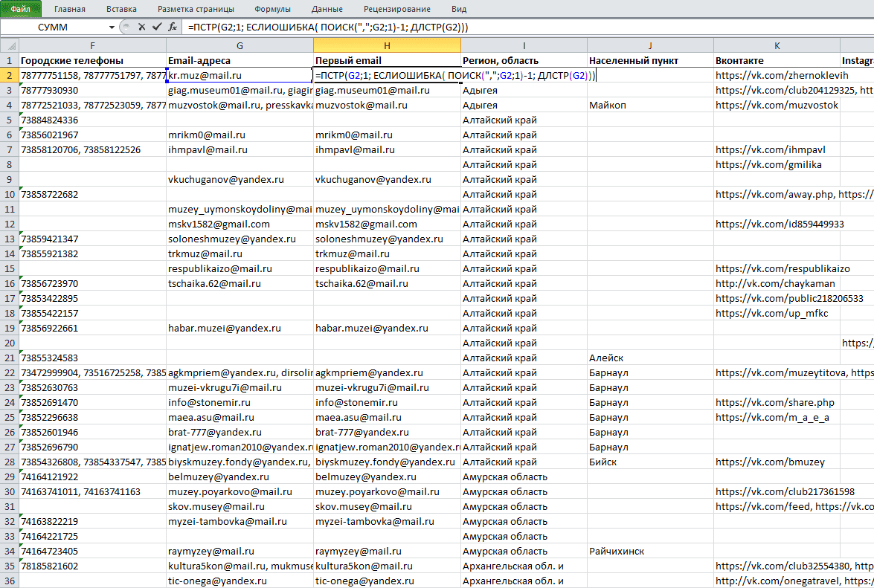
Task: Select all cells via the corner triangle
Action: [10, 45]
